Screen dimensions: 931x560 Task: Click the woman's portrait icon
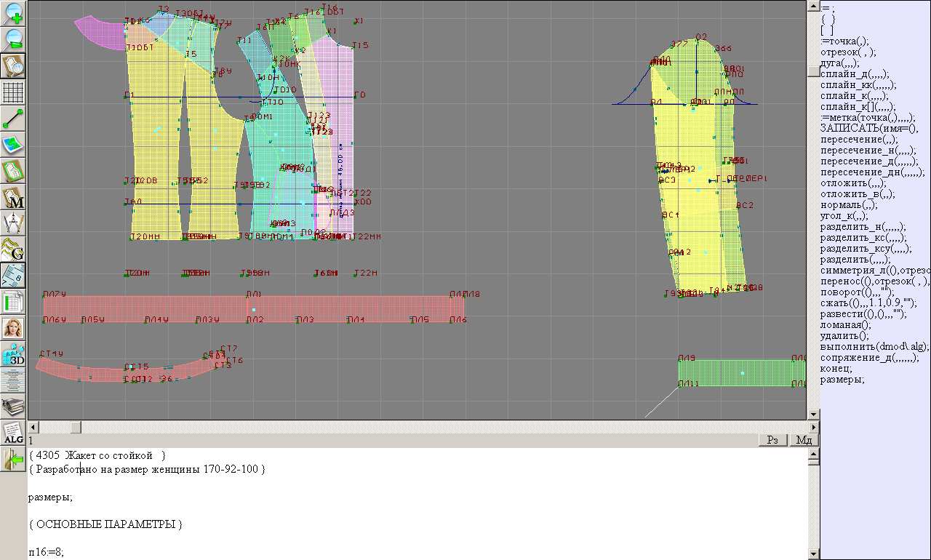14,329
